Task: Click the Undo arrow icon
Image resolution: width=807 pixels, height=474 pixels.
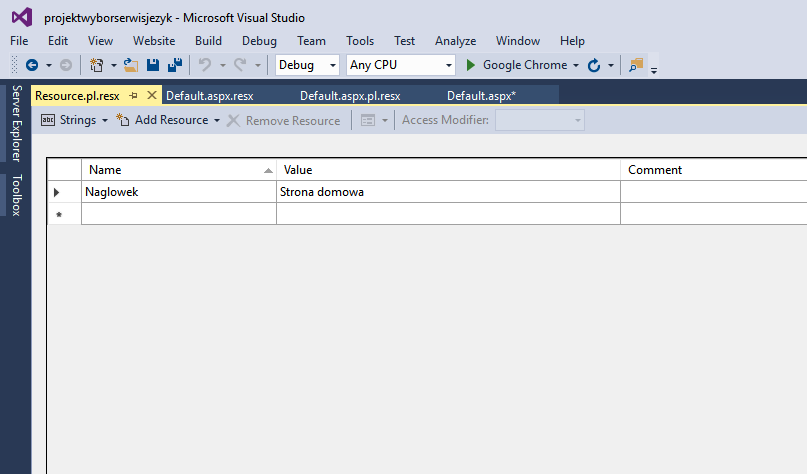Action: point(205,65)
